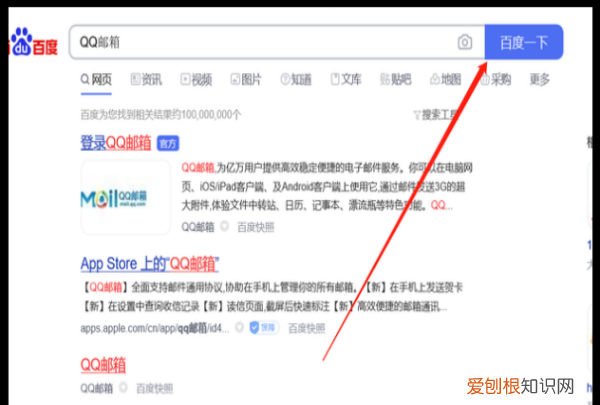Click first result description starting QQ邮箱,为亿万用户
600x405 pixels.
327,187
